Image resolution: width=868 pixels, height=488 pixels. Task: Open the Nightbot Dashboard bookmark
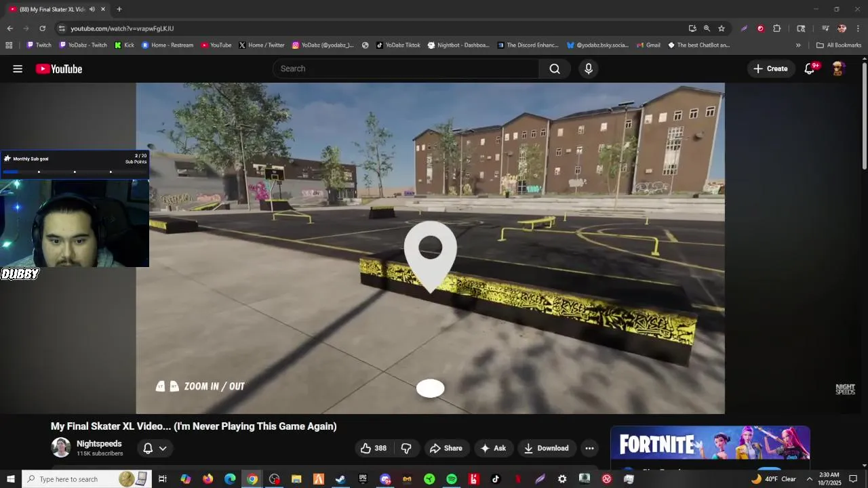pos(458,45)
